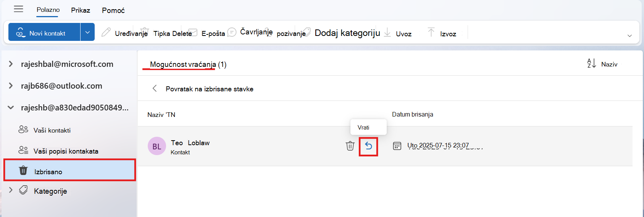The width and height of the screenshot is (644, 217).
Task: Expand the Kategorije section
Action: 11,190
